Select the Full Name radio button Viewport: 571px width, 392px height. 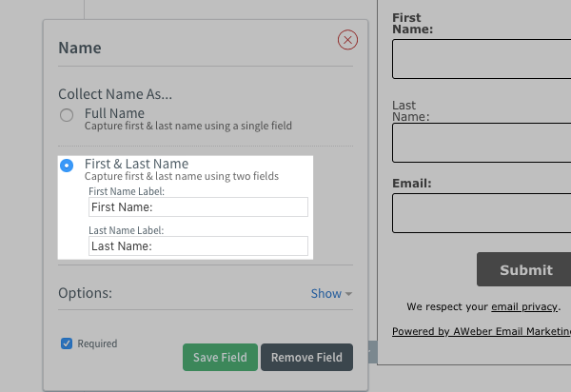[x=67, y=115]
